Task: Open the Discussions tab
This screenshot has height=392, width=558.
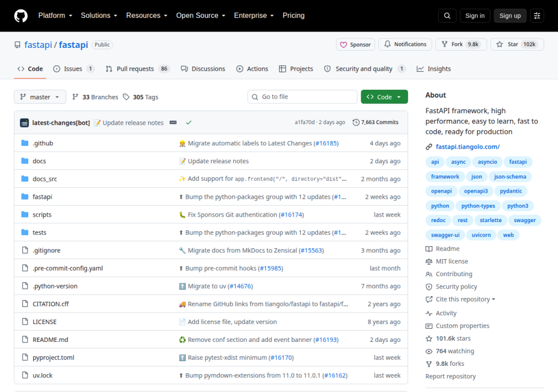Action: [x=203, y=69]
